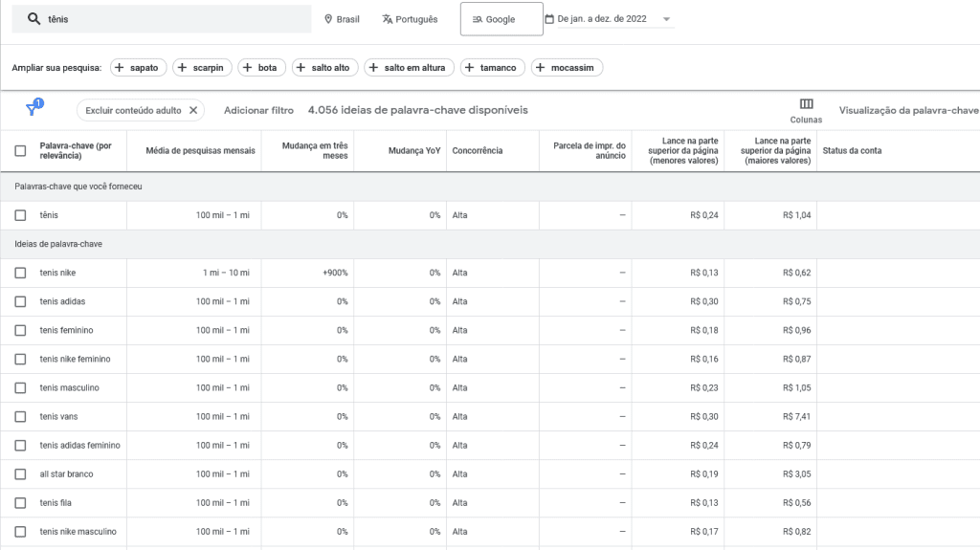This screenshot has width=980, height=550.
Task: Check the tenis adidas feminino row
Action: [x=21, y=445]
